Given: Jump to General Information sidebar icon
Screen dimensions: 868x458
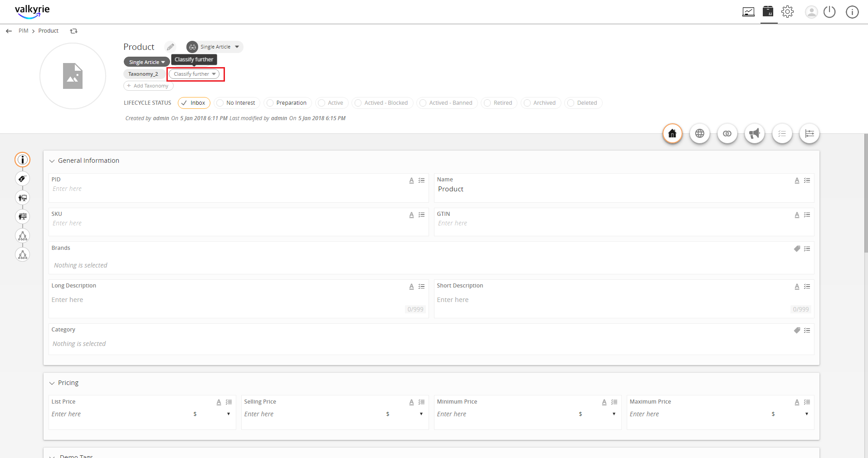Looking at the screenshot, I should click(23, 160).
